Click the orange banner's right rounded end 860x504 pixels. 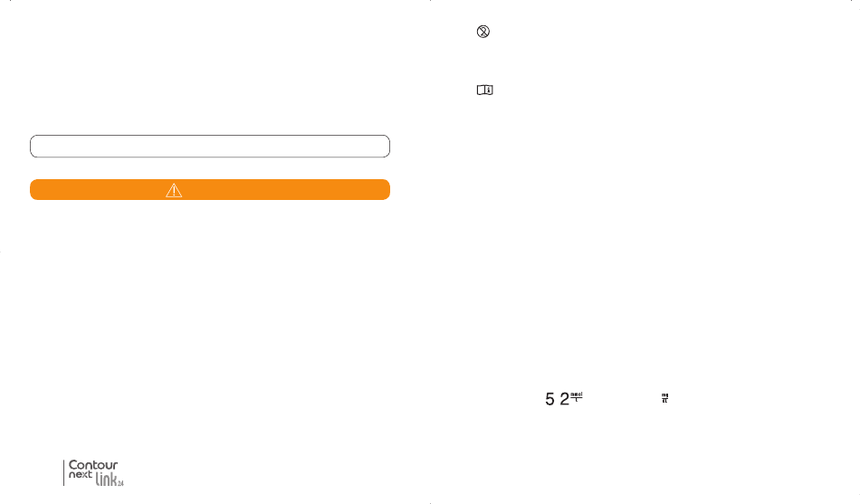pyautogui.click(x=385, y=190)
